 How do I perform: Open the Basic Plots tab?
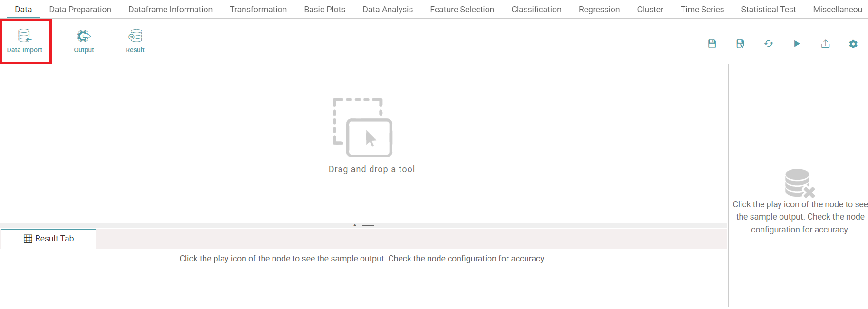325,10
